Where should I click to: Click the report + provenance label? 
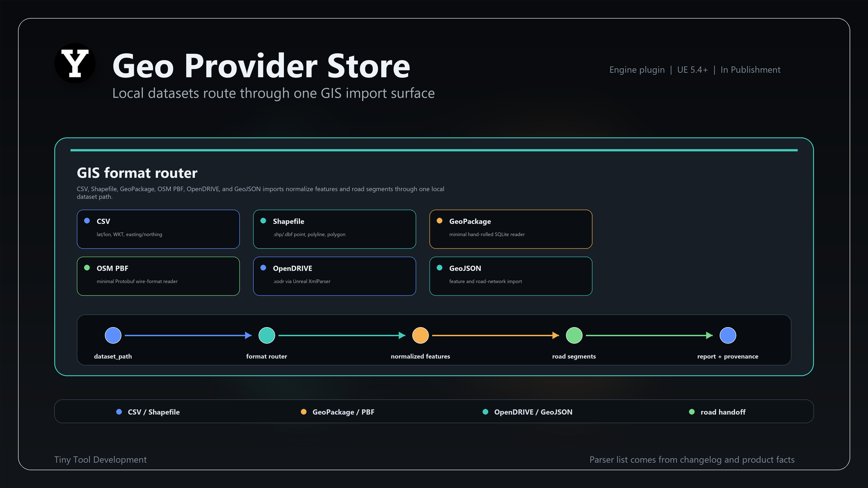pyautogui.click(x=728, y=357)
